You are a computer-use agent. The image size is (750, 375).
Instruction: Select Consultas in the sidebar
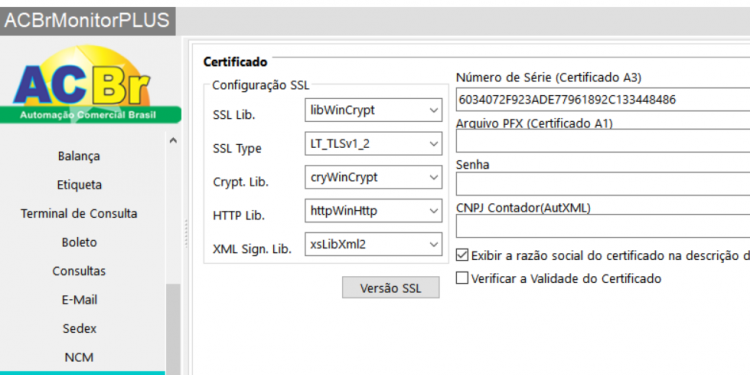(79, 271)
